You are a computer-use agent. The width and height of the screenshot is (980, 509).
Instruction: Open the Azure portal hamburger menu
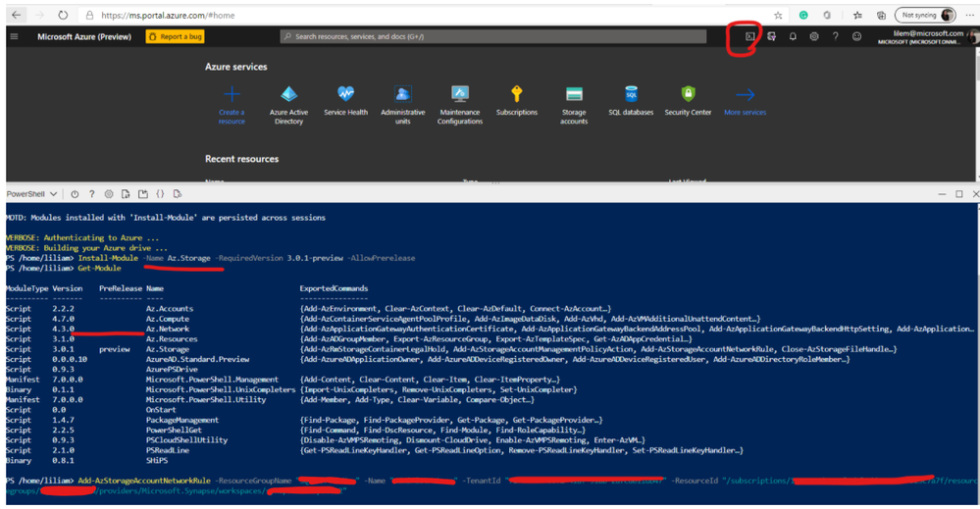pos(15,37)
